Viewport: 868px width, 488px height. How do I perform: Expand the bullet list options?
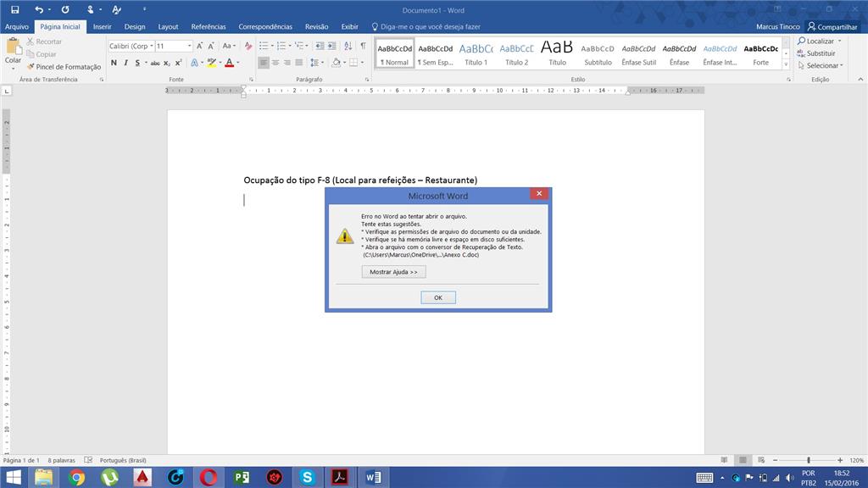(272, 46)
